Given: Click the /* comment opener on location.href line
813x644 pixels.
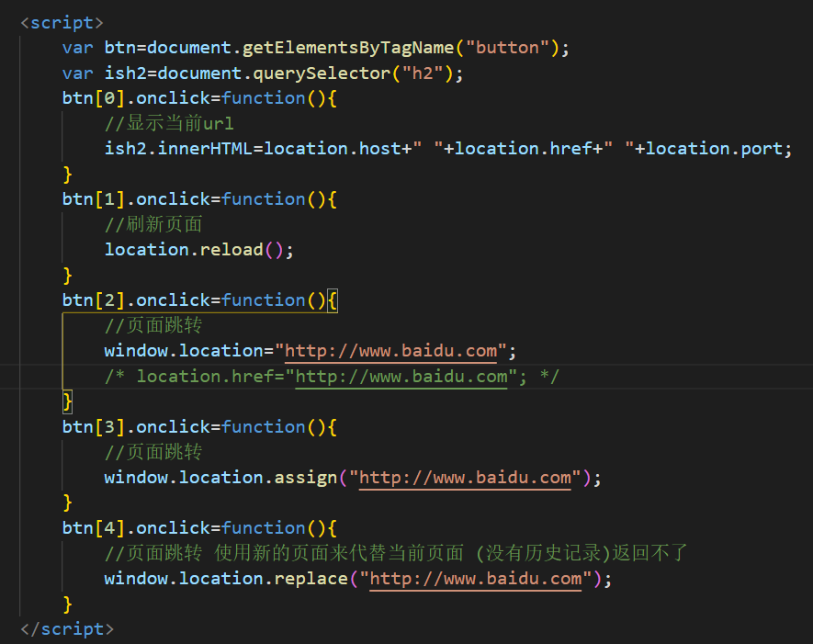Looking at the screenshot, I should coord(115,377).
